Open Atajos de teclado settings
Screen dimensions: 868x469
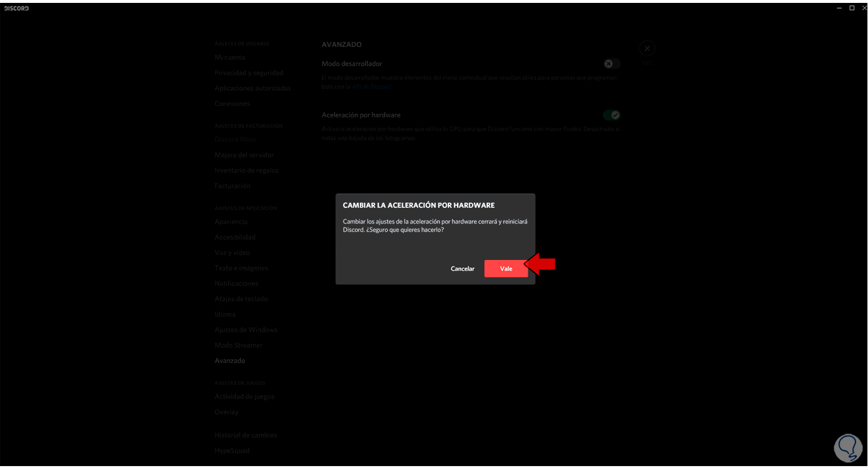coord(241,299)
